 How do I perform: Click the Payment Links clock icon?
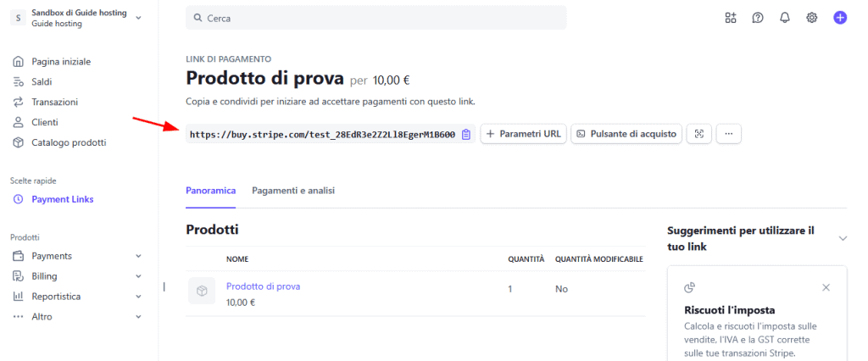point(19,199)
